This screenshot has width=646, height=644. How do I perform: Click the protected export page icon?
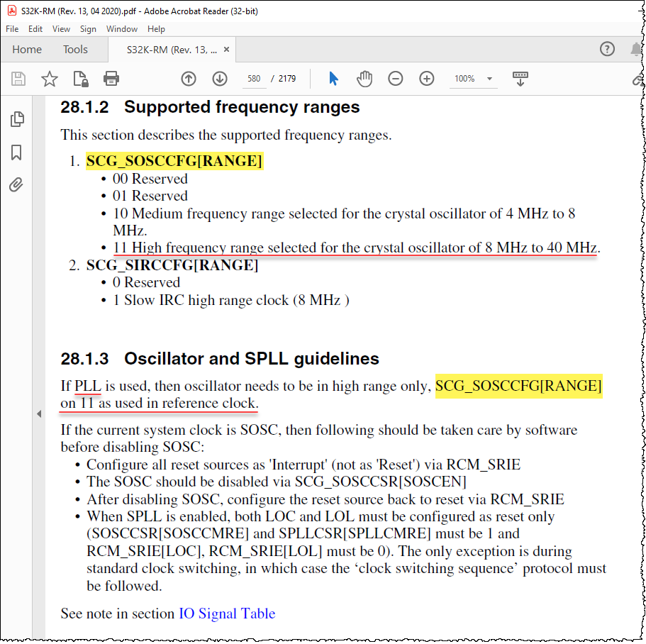pyautogui.click(x=81, y=79)
